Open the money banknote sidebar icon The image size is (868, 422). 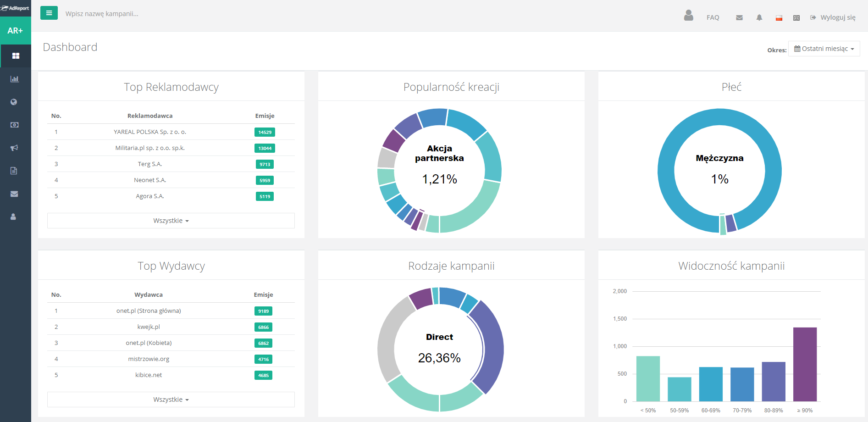(15, 125)
